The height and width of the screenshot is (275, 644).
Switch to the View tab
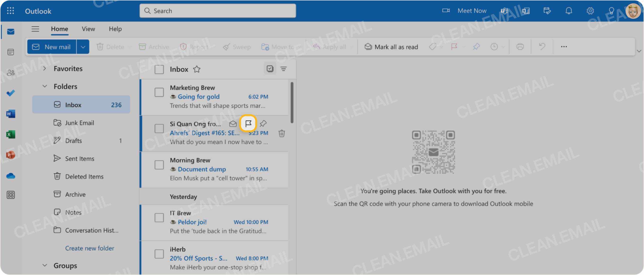tap(88, 29)
